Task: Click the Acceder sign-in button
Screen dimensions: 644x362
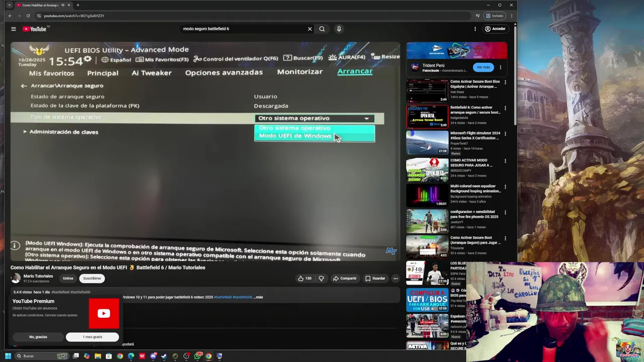Action: click(x=495, y=29)
